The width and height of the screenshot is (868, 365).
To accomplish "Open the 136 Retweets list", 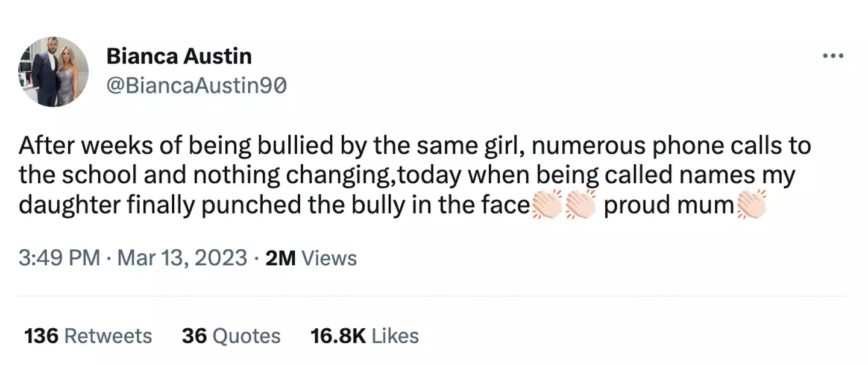I will pos(88,335).
